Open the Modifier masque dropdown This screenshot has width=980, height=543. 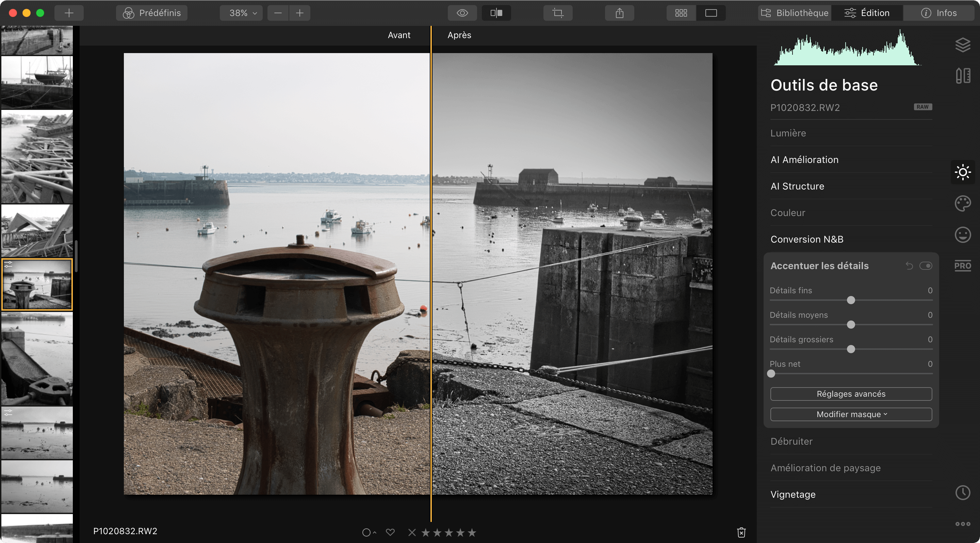851,414
